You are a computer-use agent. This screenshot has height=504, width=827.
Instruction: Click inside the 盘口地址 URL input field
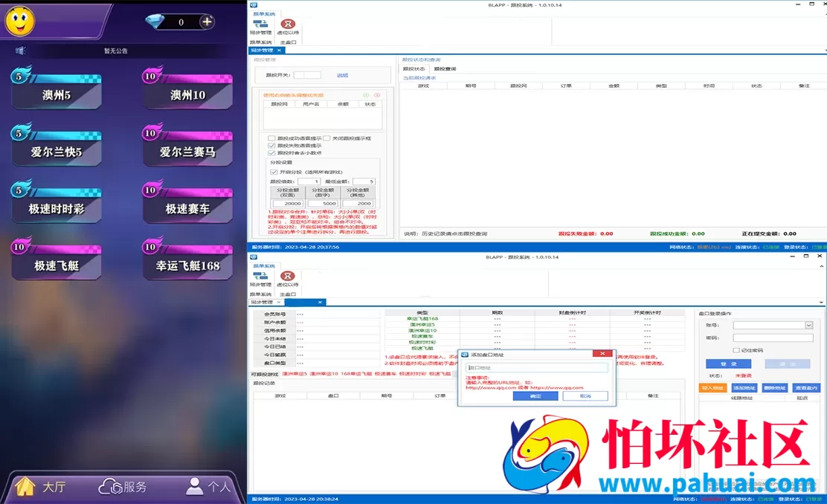(x=537, y=368)
